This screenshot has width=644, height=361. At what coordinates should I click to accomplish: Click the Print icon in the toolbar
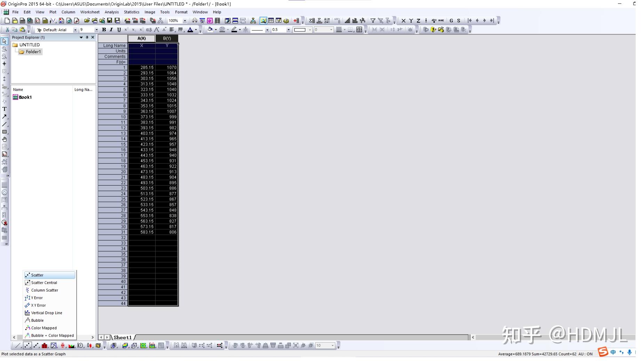(x=194, y=21)
